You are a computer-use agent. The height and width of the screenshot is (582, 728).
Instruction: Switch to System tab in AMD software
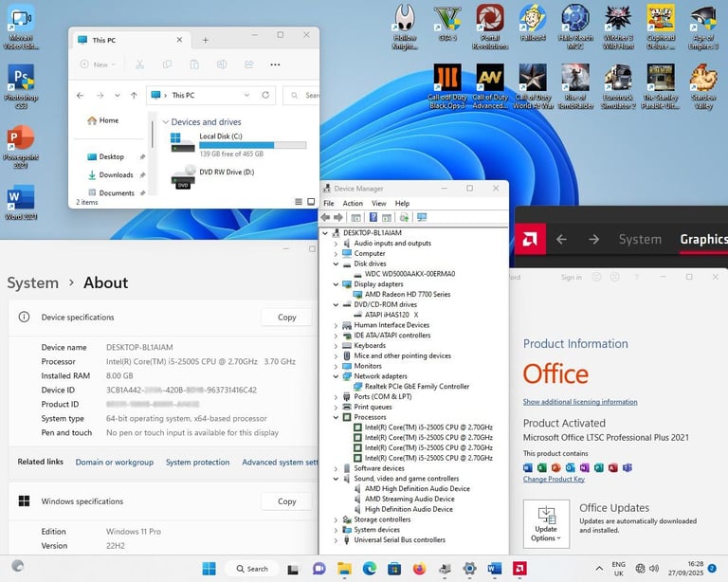click(640, 239)
